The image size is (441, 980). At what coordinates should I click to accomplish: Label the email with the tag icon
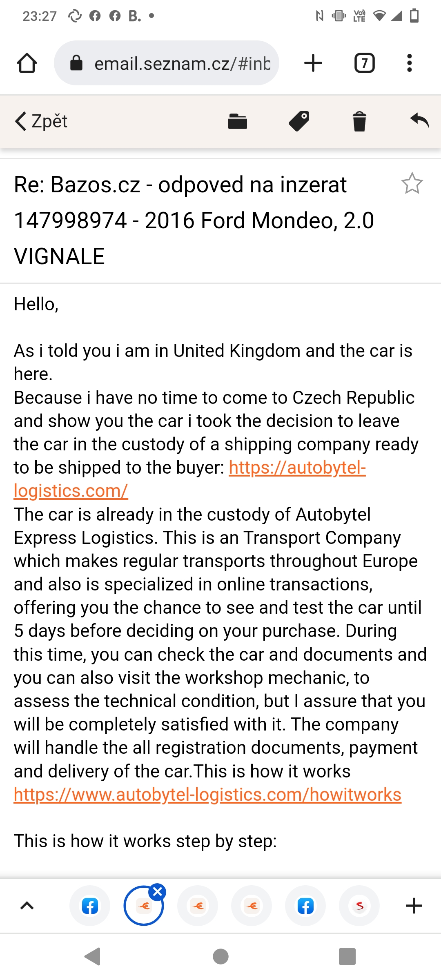click(x=299, y=121)
